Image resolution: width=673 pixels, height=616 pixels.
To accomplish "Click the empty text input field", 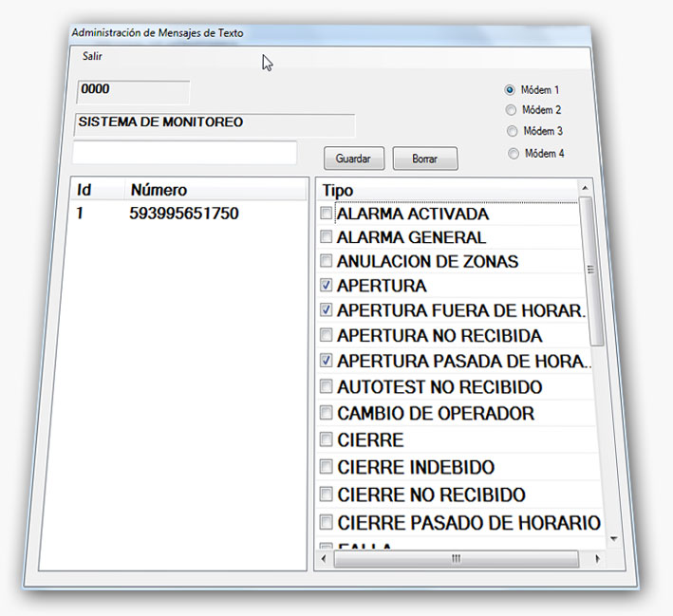I will tap(185, 153).
